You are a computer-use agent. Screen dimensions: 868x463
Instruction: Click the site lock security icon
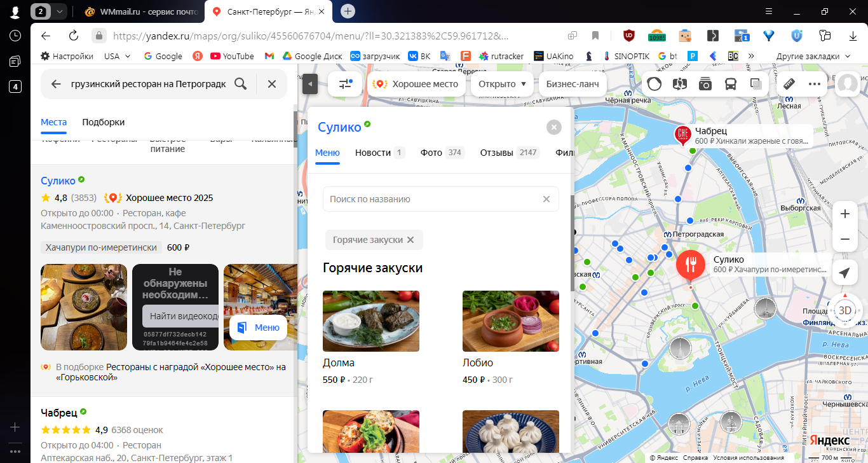click(98, 36)
